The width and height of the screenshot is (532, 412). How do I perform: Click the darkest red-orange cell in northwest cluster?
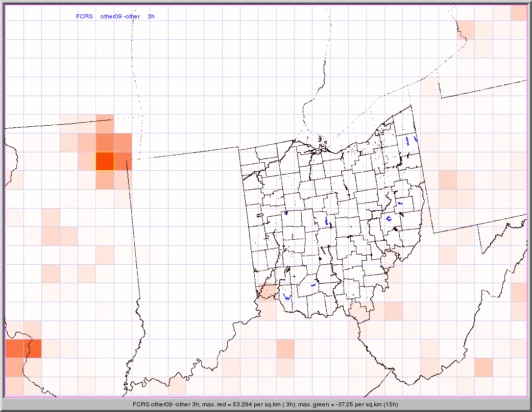[x=105, y=161]
